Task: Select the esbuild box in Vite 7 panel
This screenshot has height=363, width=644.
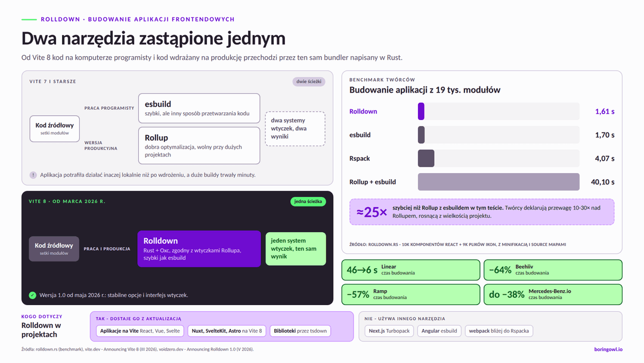Action: point(199,108)
